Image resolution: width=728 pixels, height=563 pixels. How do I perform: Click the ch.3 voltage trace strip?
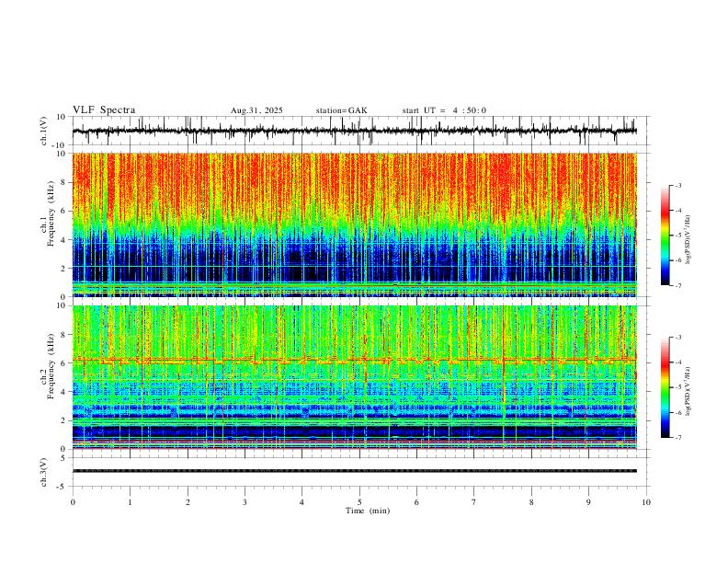click(x=354, y=471)
